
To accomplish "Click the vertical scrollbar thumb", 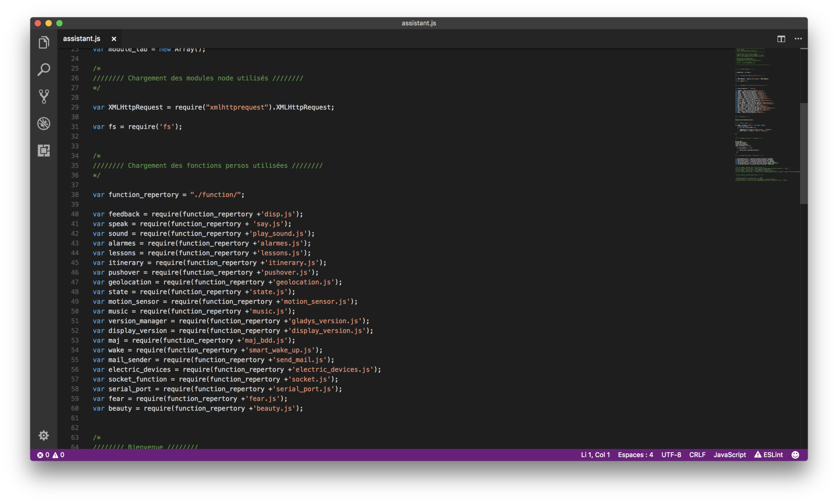I will (x=804, y=153).
